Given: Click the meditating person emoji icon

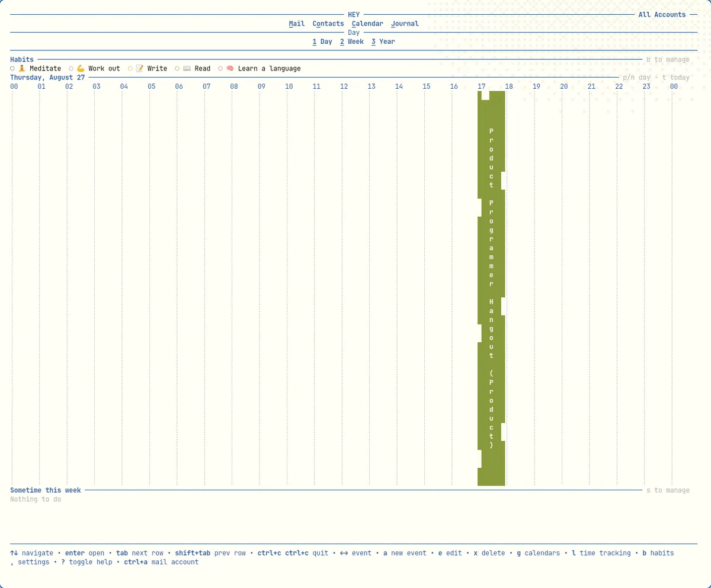Looking at the screenshot, I should pos(22,69).
